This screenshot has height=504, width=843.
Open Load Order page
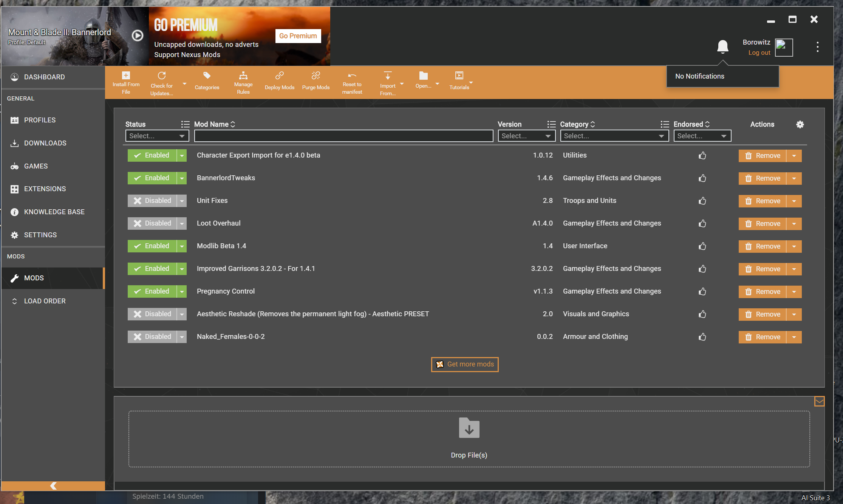coord(53,301)
